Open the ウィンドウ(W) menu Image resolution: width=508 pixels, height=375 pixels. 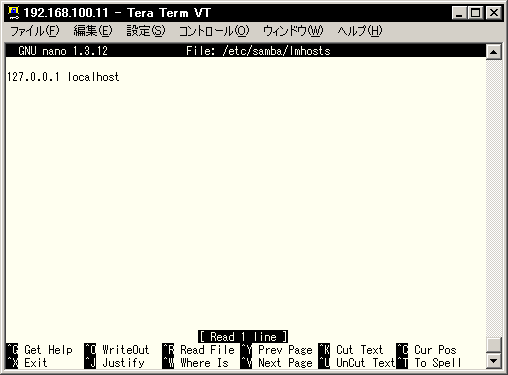pos(293,31)
